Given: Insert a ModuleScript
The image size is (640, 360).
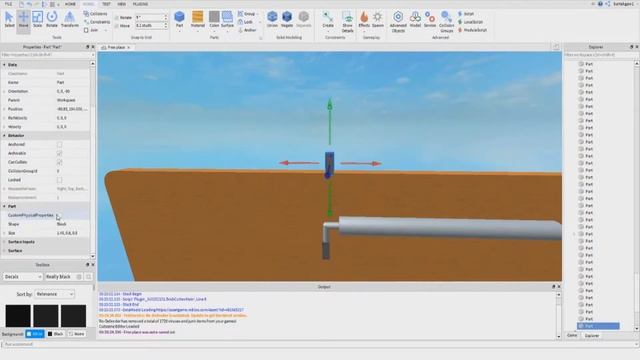Looking at the screenshot, I should (x=472, y=30).
